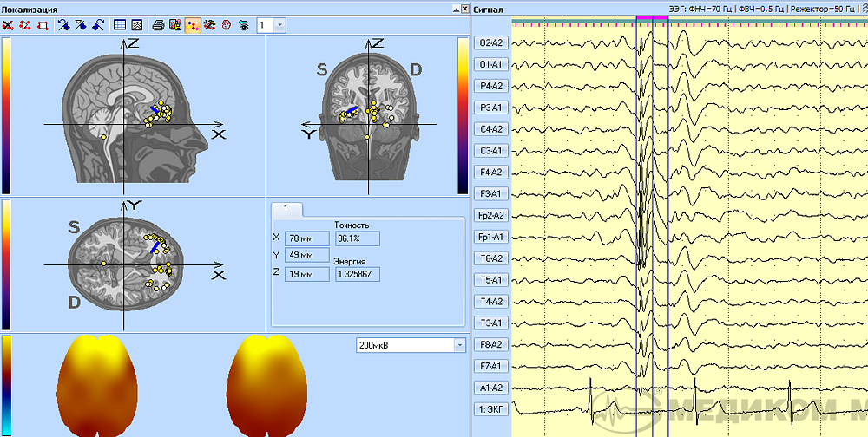Viewport: 868px width, 437px height.
Task: Collapse the Локализация panel with up arrow
Action: (x=456, y=9)
